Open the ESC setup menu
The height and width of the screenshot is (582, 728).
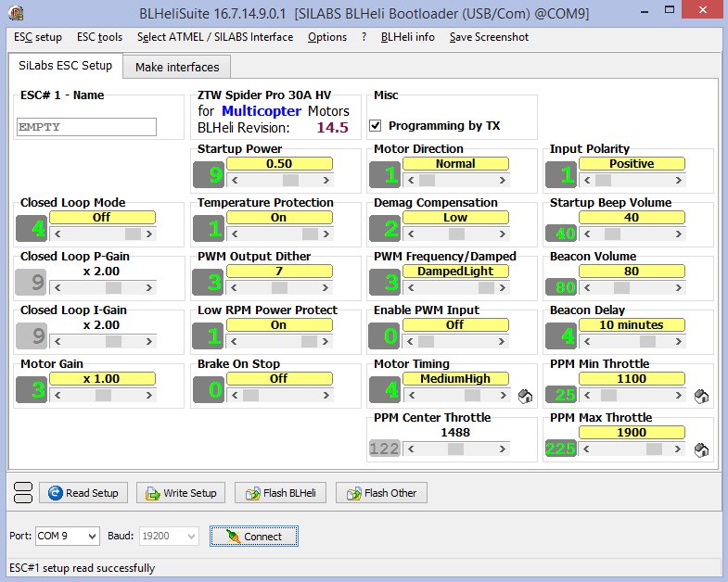click(x=38, y=37)
